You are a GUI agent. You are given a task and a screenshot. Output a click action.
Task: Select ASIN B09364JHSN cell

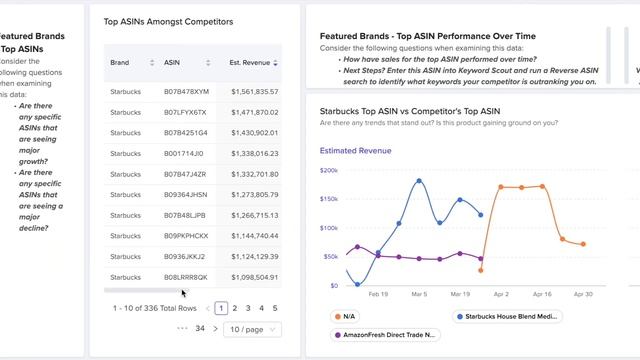(186, 195)
